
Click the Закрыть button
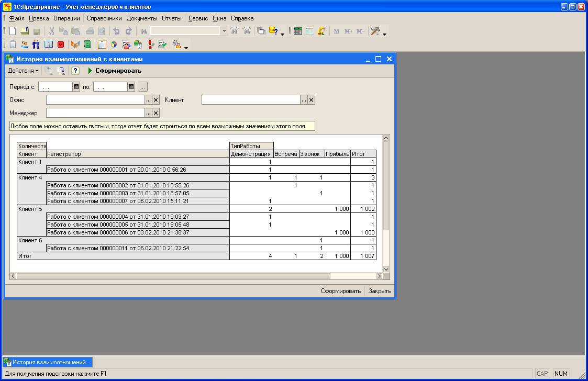tap(380, 291)
